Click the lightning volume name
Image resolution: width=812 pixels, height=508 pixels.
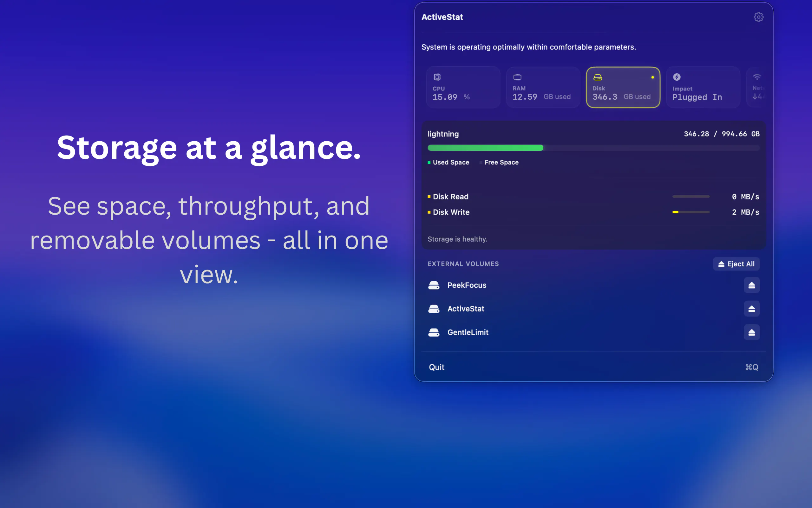click(443, 134)
